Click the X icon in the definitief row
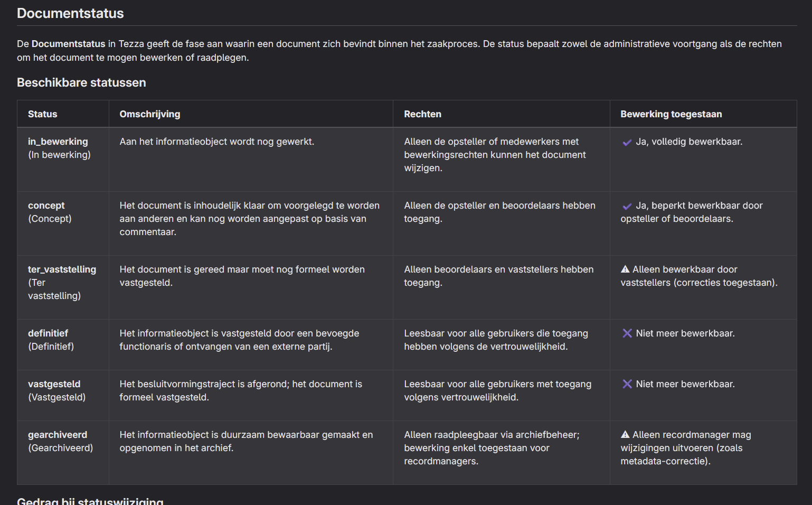 [627, 333]
